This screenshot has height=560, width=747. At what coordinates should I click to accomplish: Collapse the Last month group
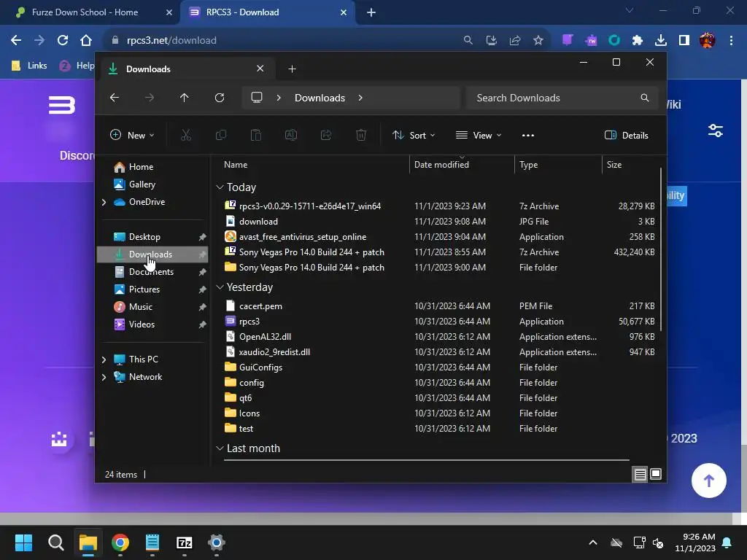[220, 448]
